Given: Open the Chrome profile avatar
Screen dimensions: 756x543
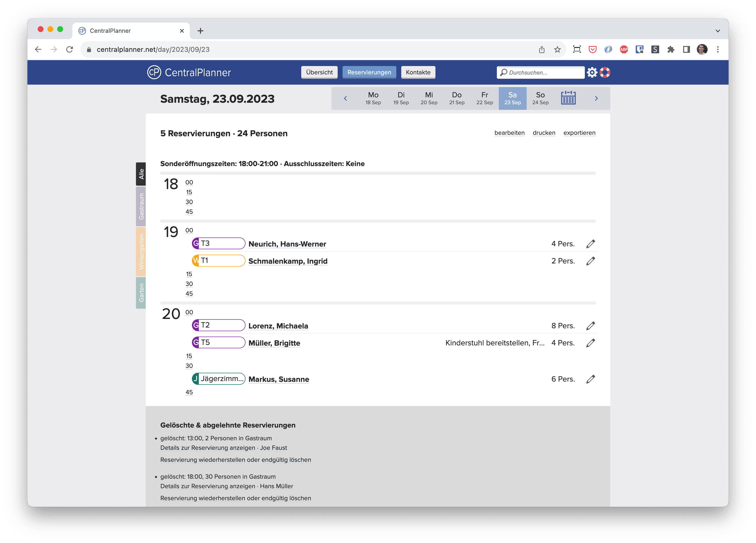Looking at the screenshot, I should pyautogui.click(x=702, y=49).
